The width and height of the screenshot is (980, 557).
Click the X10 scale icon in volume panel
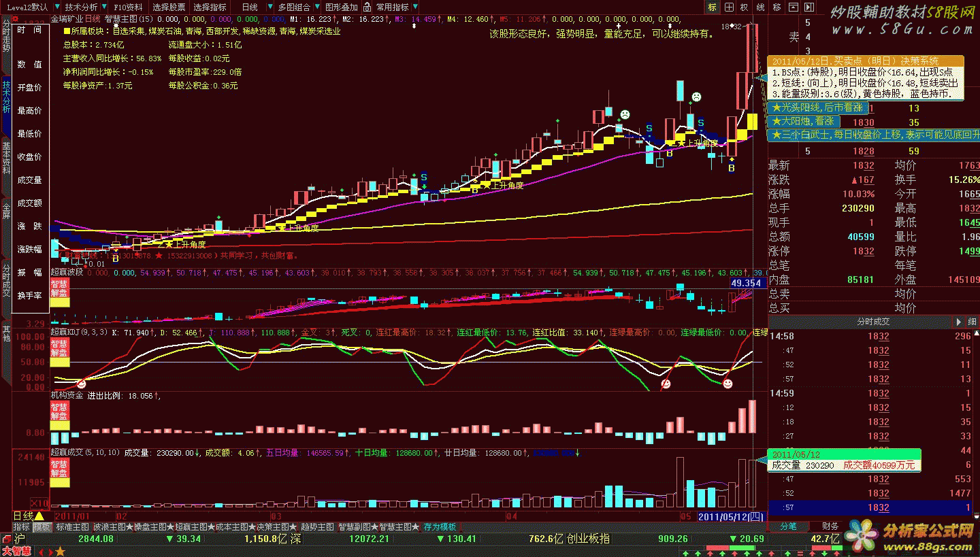[40, 503]
